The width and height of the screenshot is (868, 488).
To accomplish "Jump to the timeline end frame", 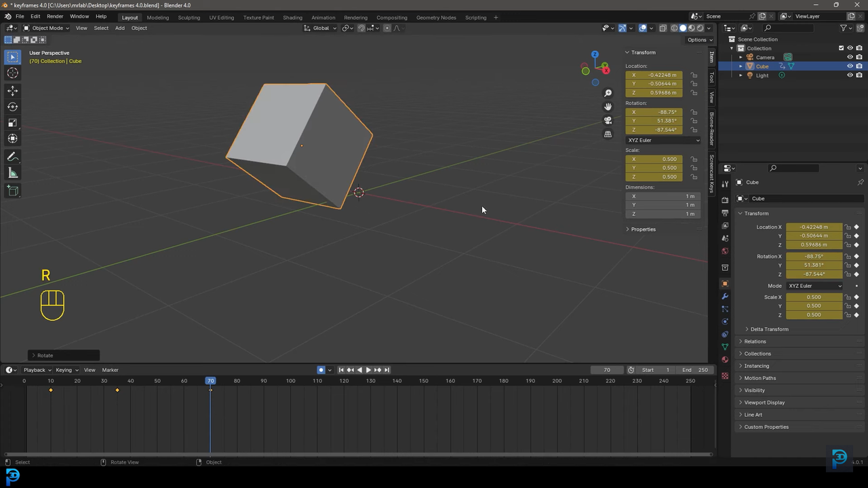I will click(x=387, y=370).
